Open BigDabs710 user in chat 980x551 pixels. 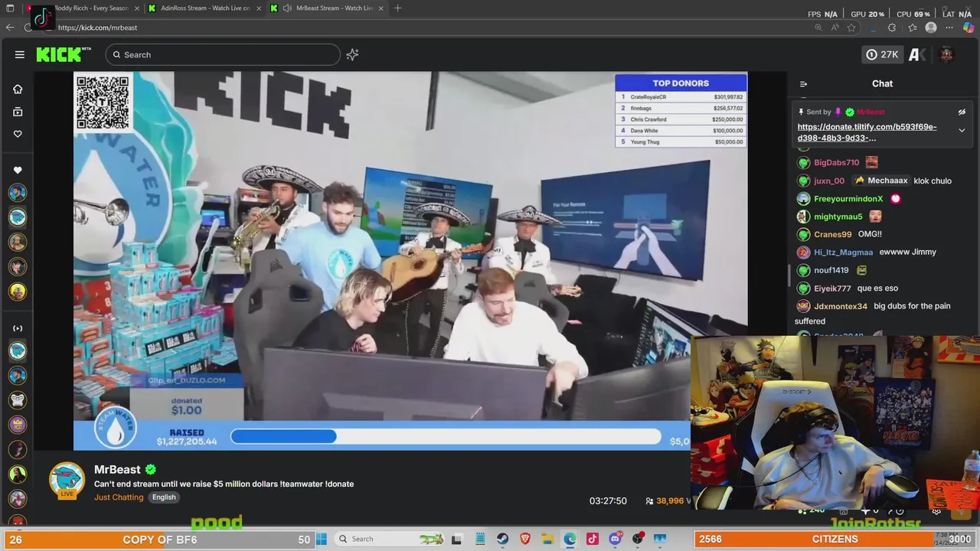[x=836, y=163]
